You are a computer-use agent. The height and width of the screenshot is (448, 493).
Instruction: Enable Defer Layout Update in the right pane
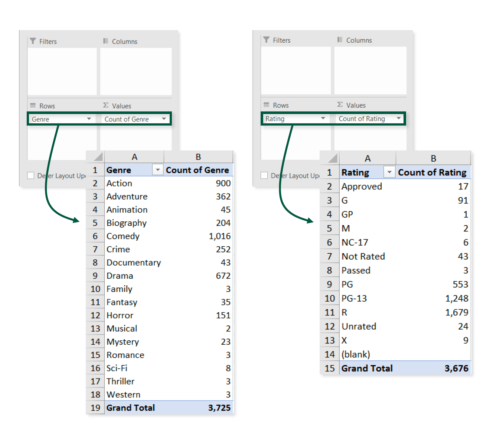[264, 175]
